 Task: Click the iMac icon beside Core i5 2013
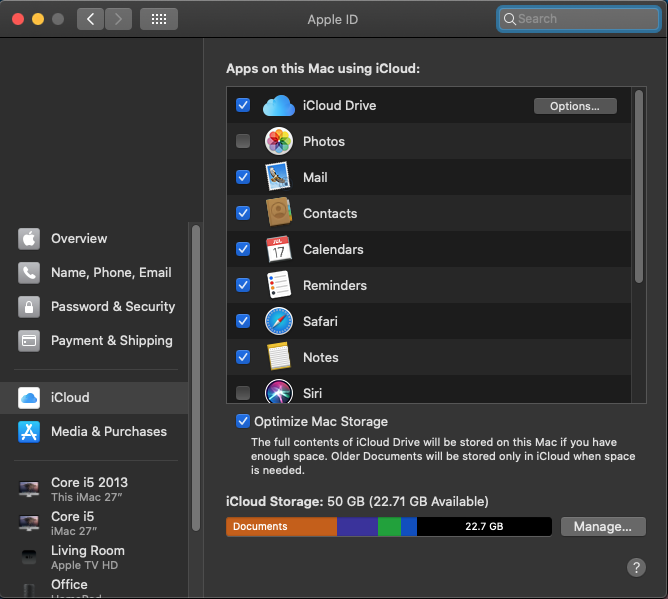pos(29,489)
